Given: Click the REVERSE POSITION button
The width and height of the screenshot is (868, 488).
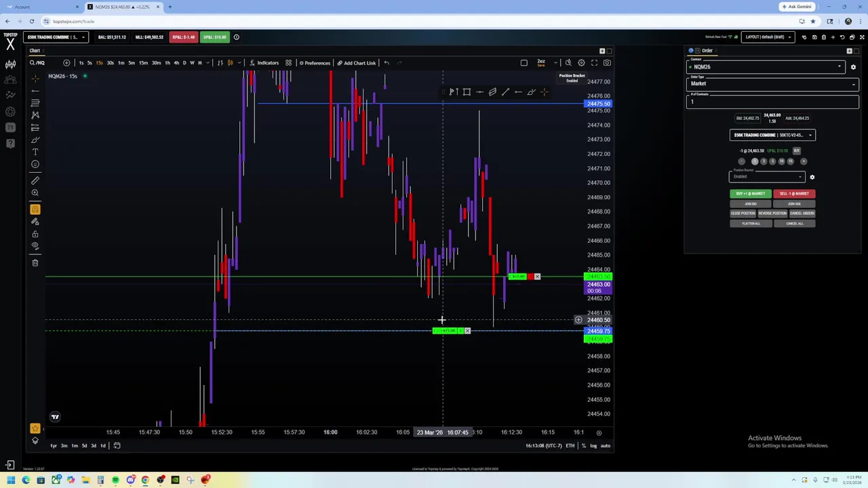Looking at the screenshot, I should click(x=772, y=213).
